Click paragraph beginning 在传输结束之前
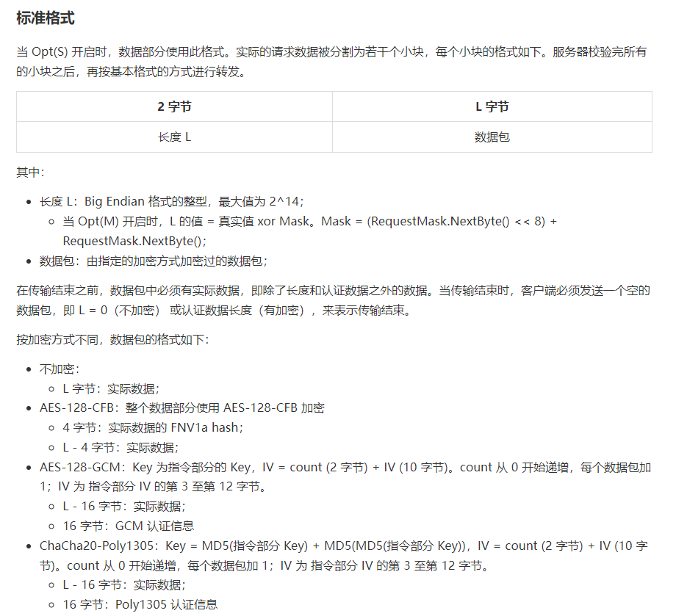676x616 pixels. [333, 300]
